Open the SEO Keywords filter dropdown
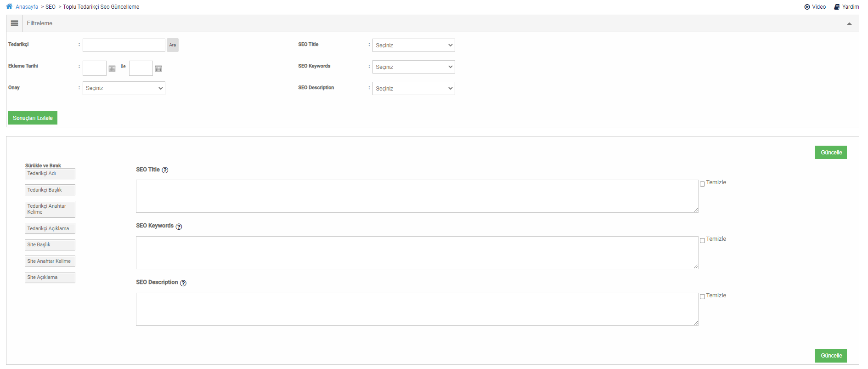 (x=413, y=67)
